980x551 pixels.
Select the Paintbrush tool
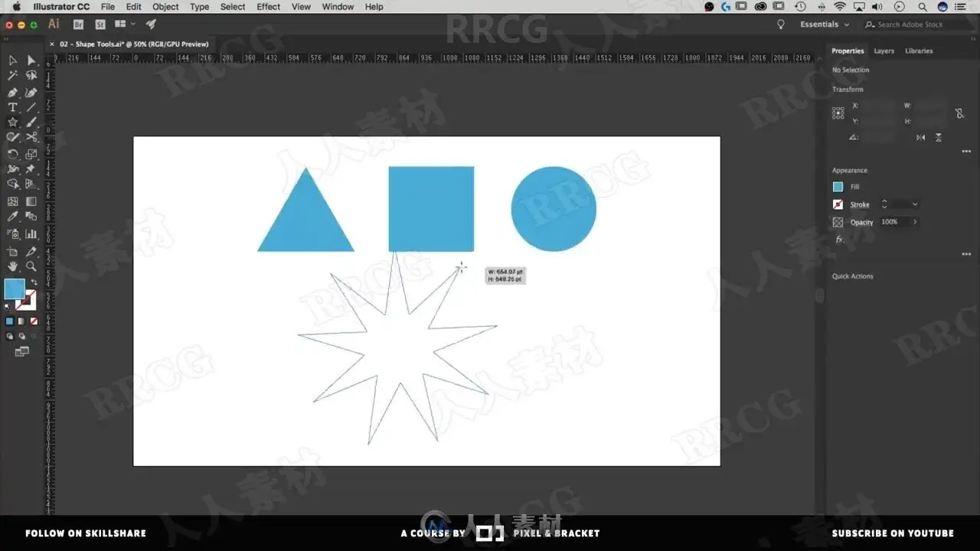31,122
